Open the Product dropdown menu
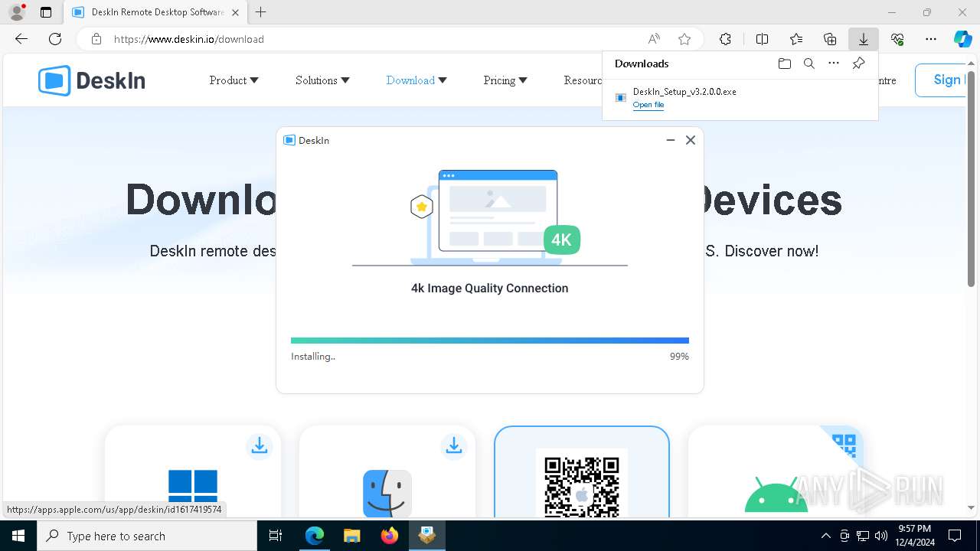This screenshot has width=980, height=551. (234, 80)
